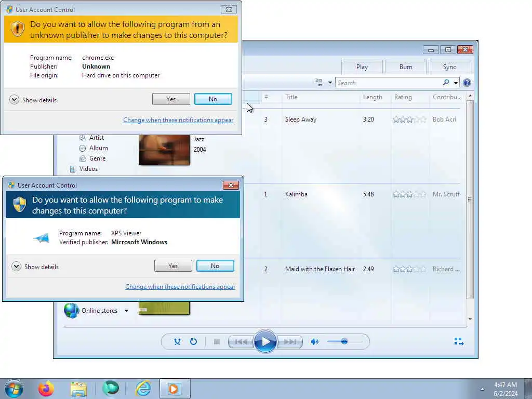Click No for the chrome.exe prompt
Image resolution: width=532 pixels, height=399 pixels.
[x=213, y=99]
